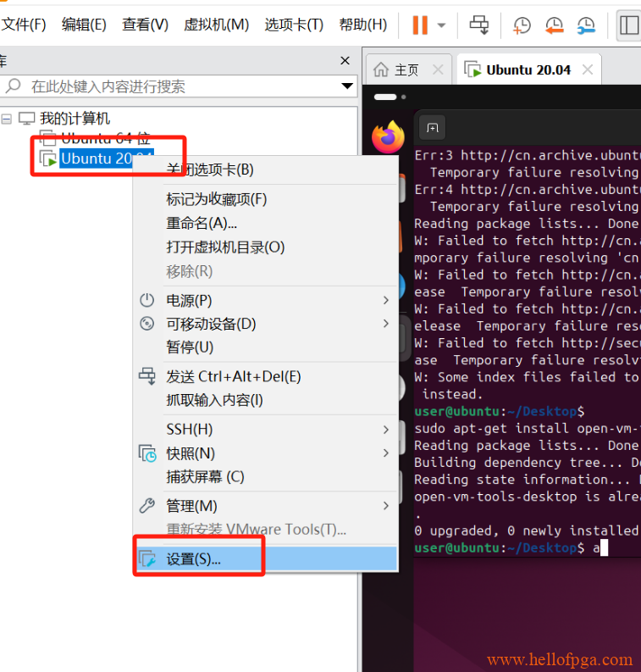The image size is (641, 672).
Task: Choose 捕获屏幕 (C) from context menu
Action: pos(266,477)
